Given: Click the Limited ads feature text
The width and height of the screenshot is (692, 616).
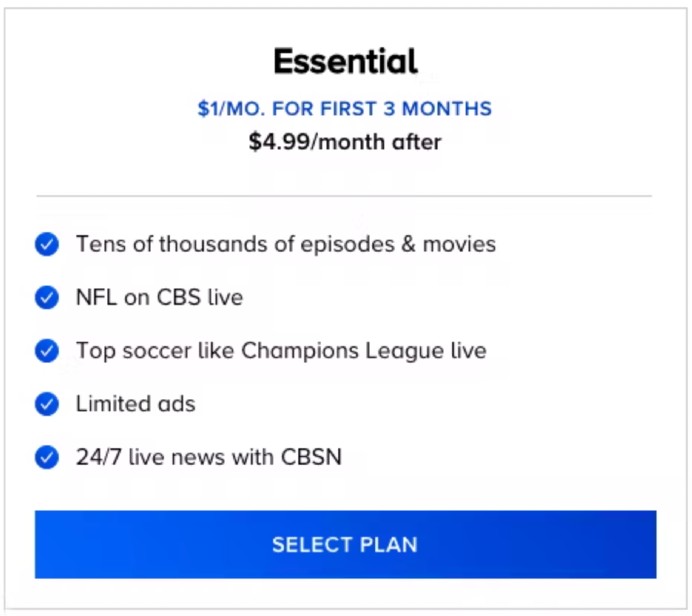Looking at the screenshot, I should (x=135, y=404).
